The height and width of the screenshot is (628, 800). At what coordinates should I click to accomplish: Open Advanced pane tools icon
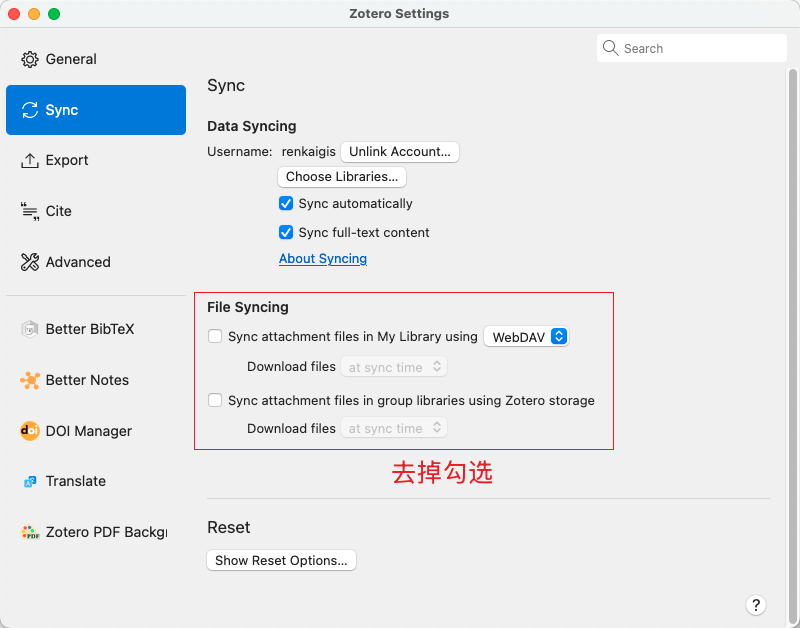30,262
